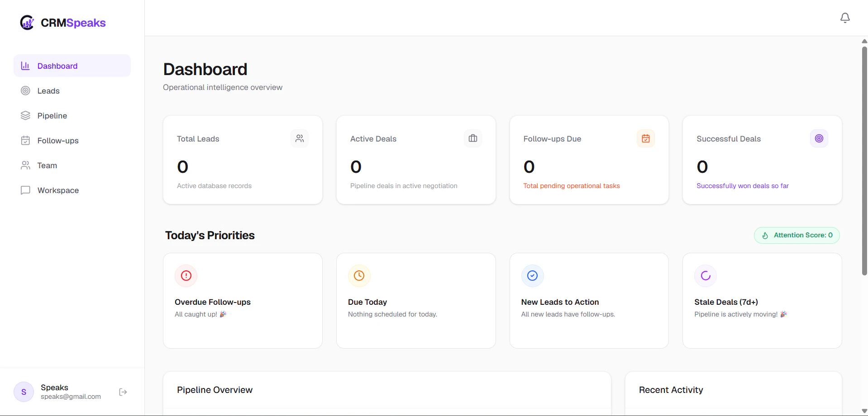Click 'Successfully won deals so far' text

[743, 186]
